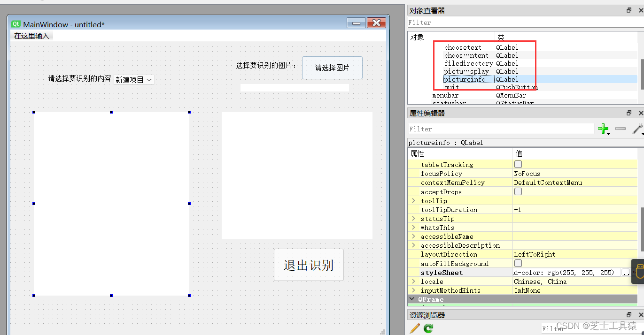Float the 属性编辑器 panel

629,113
